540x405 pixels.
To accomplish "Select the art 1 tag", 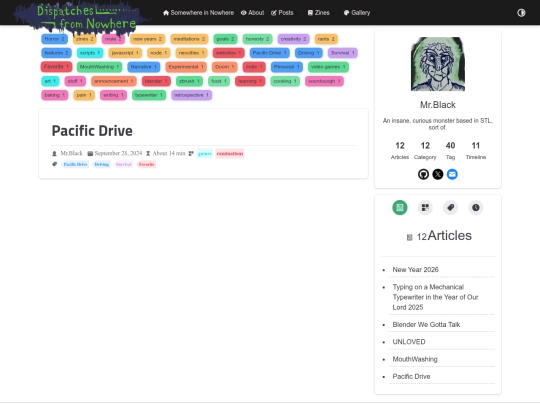I will 50,81.
